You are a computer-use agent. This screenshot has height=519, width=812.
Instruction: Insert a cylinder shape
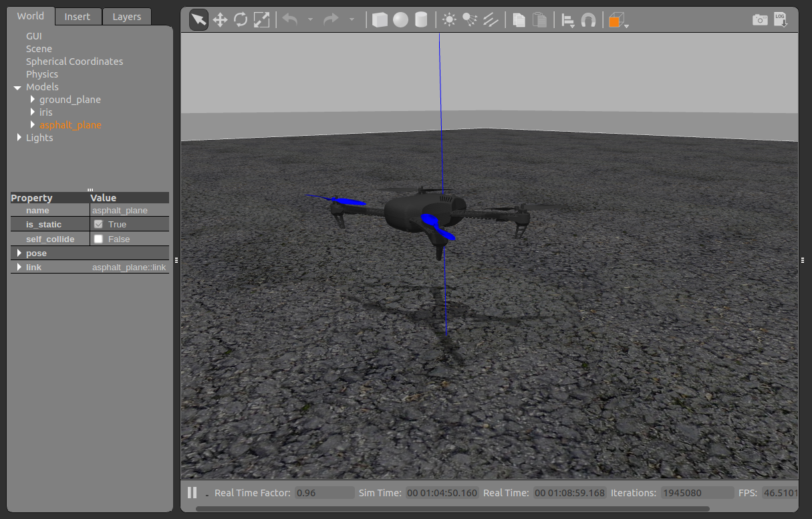click(421, 20)
